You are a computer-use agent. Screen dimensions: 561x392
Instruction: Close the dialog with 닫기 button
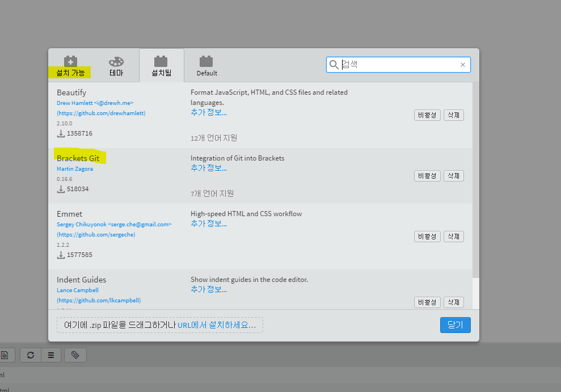coord(455,325)
